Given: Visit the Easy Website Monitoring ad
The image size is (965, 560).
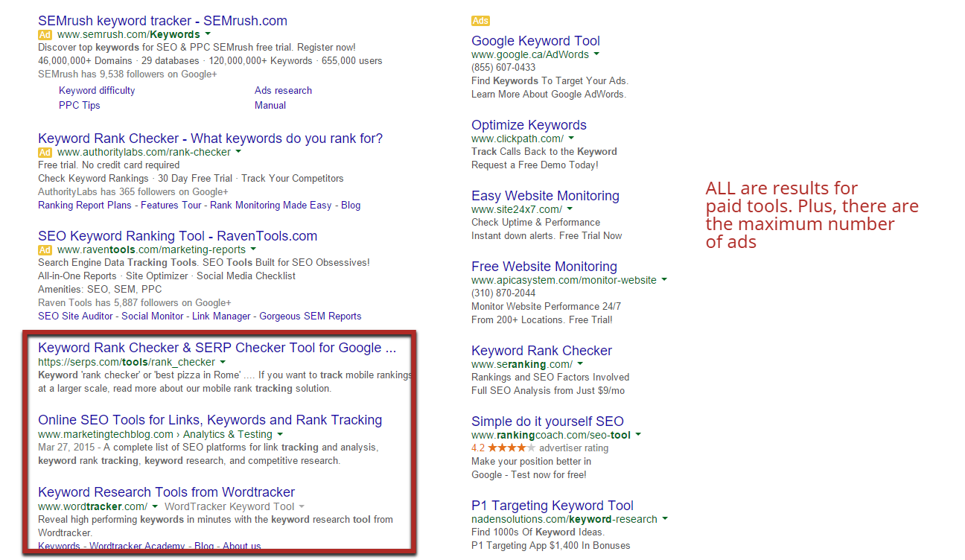Looking at the screenshot, I should [x=545, y=196].
